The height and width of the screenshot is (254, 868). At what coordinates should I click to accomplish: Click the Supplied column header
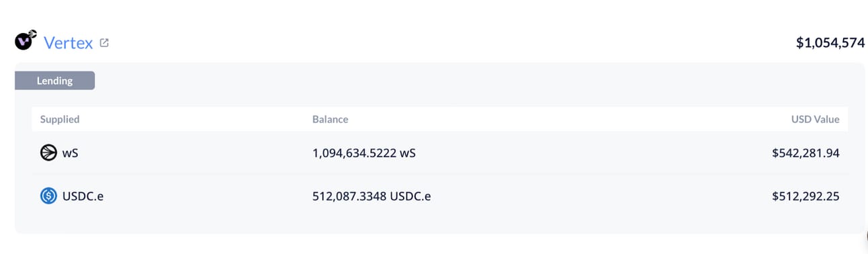60,119
